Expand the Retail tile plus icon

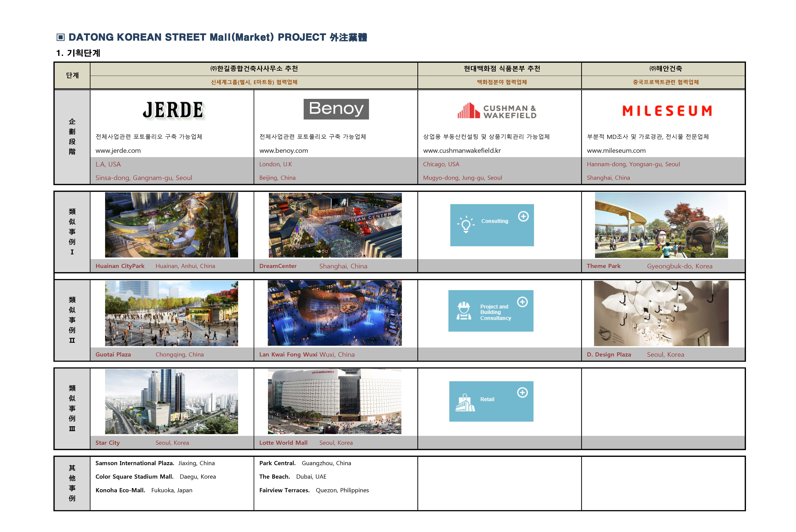[x=522, y=392]
